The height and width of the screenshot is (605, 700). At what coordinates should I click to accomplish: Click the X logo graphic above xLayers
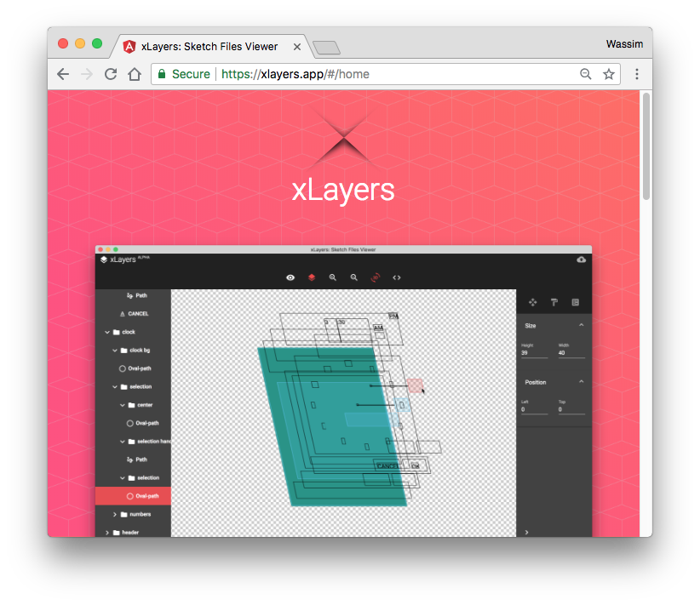pos(343,138)
